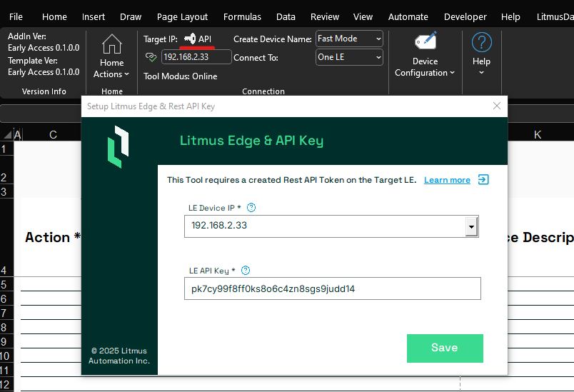Select all cells via the corner triangle

[x=7, y=135]
